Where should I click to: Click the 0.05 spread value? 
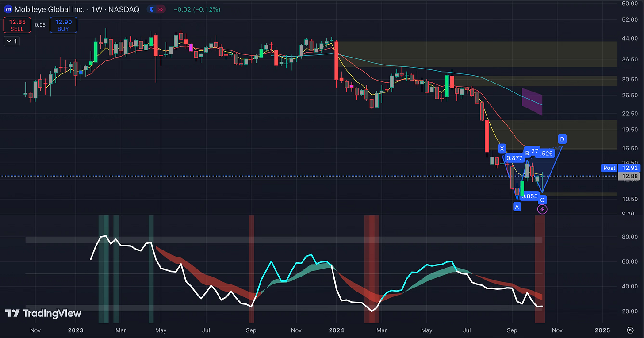coord(40,25)
